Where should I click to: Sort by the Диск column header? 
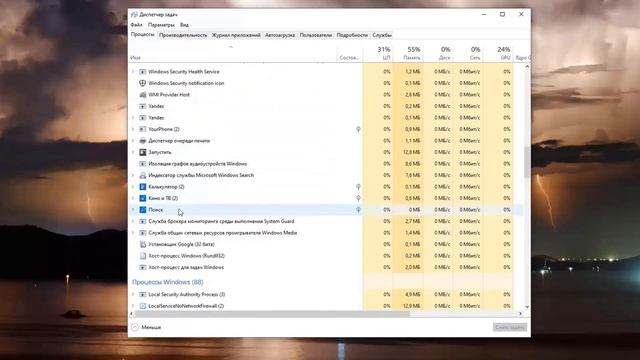(438, 53)
